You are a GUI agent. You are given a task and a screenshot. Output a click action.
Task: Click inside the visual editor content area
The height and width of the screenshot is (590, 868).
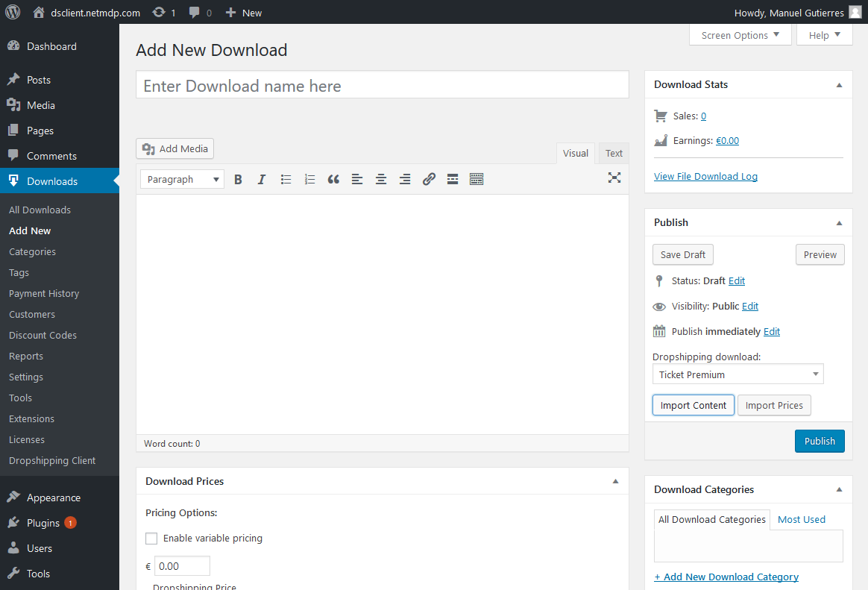point(383,314)
